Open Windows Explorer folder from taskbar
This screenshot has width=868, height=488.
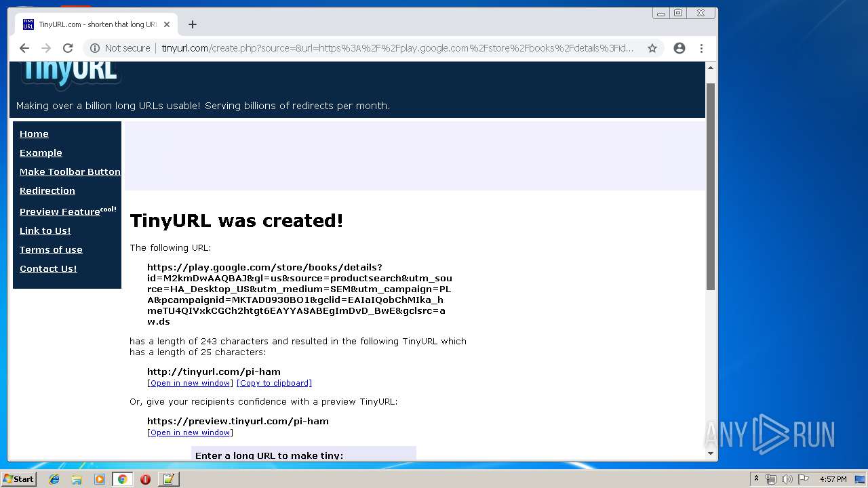click(x=77, y=479)
